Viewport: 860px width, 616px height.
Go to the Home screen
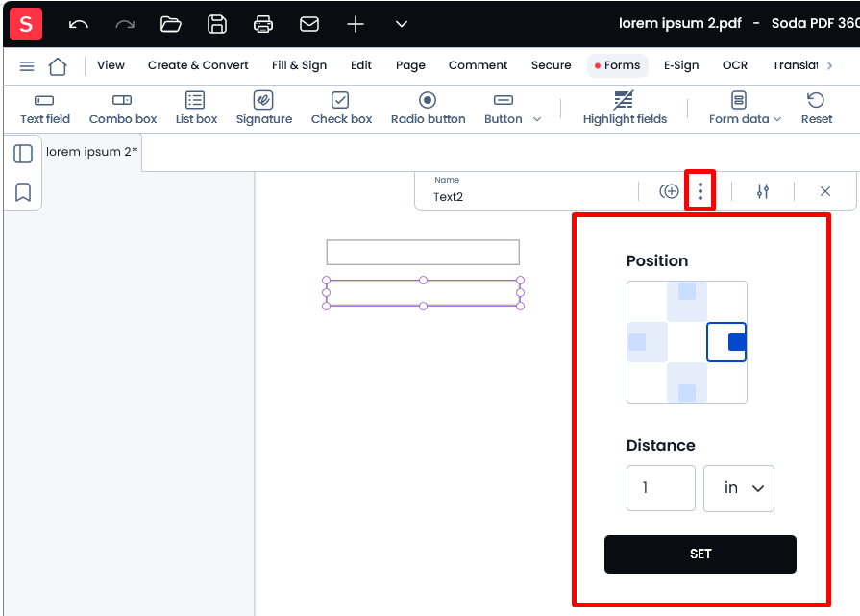(58, 66)
